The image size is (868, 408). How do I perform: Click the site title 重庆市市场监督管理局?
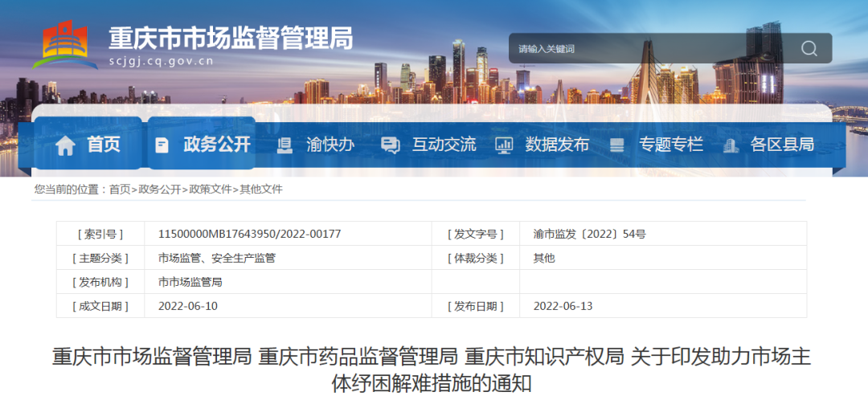[231, 37]
